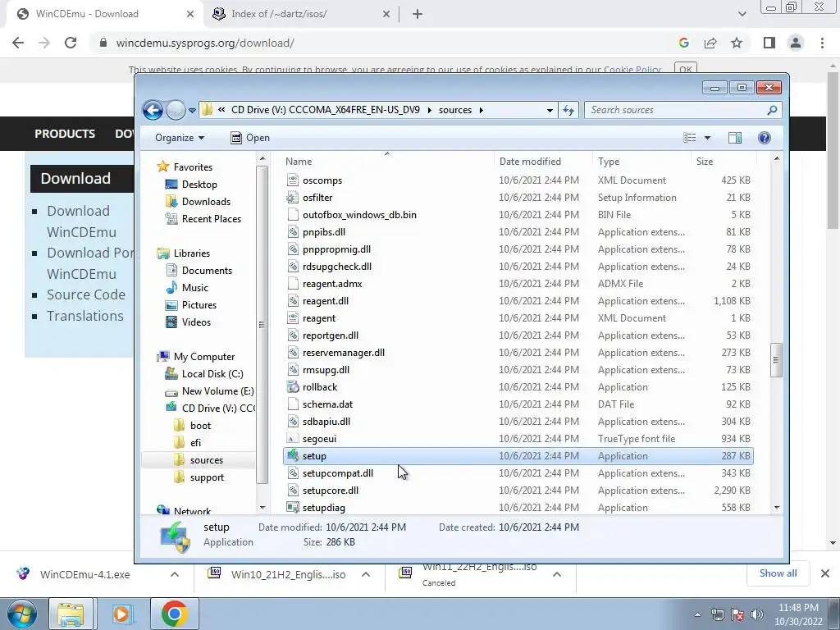The height and width of the screenshot is (630, 840).
Task: Sort files by Size column
Action: tap(705, 162)
